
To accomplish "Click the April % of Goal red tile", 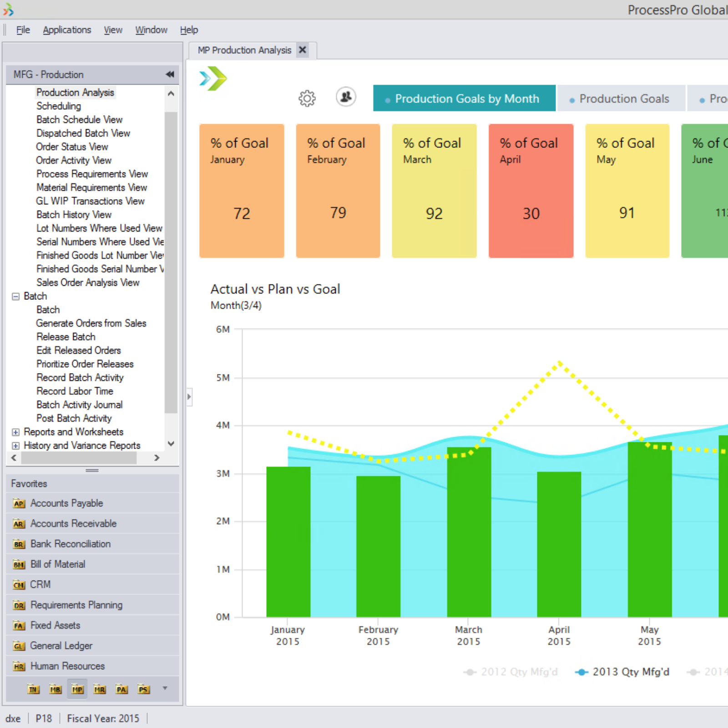I will coord(531,191).
